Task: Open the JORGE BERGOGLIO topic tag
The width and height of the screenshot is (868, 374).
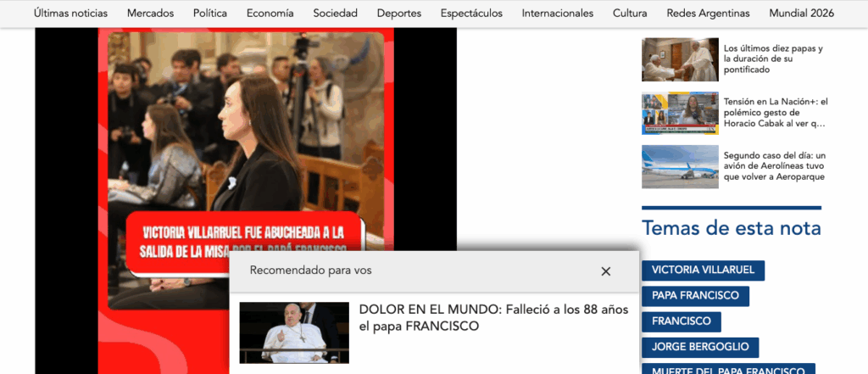Action: [700, 348]
